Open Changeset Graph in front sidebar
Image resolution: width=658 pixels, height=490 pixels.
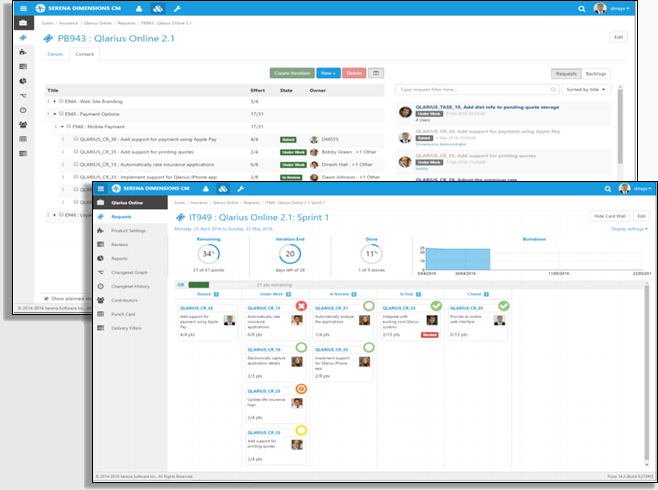129,272
